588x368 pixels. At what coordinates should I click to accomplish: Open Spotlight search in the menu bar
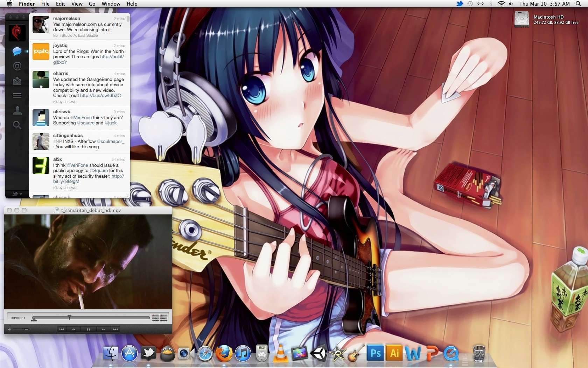[578, 4]
